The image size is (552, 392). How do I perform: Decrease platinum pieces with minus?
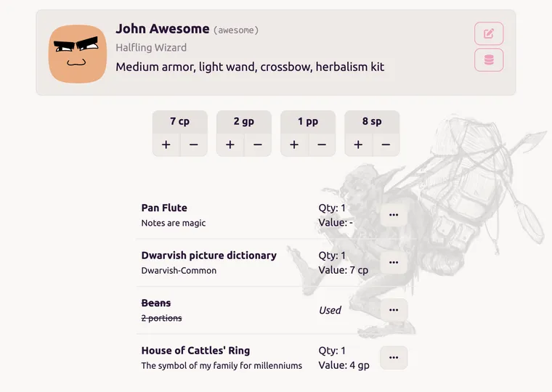(x=322, y=144)
